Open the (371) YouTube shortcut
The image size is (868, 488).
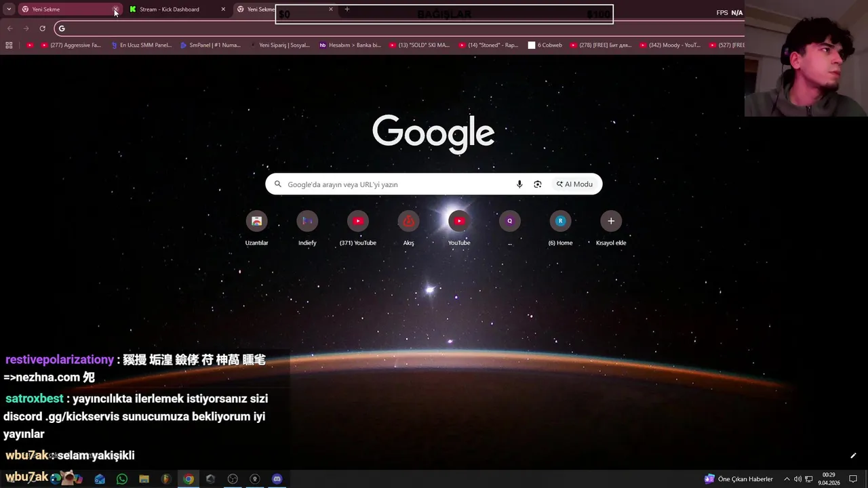tap(358, 228)
